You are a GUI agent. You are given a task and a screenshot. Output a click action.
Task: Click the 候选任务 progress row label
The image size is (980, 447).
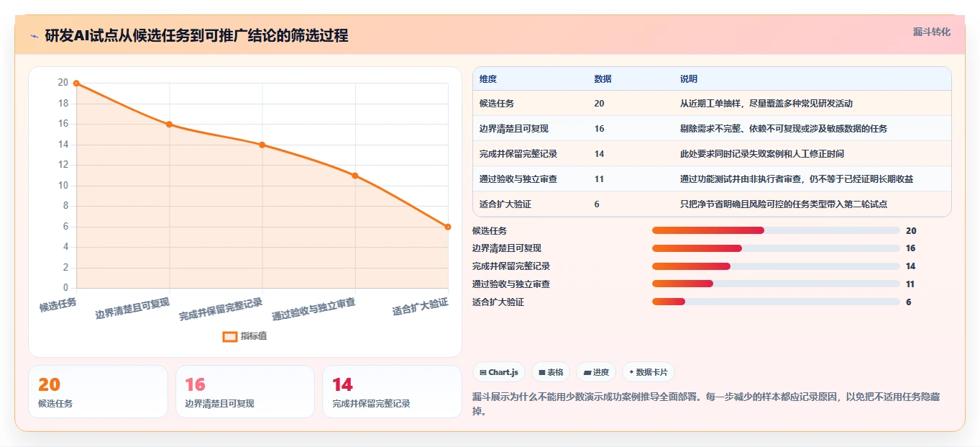click(490, 231)
